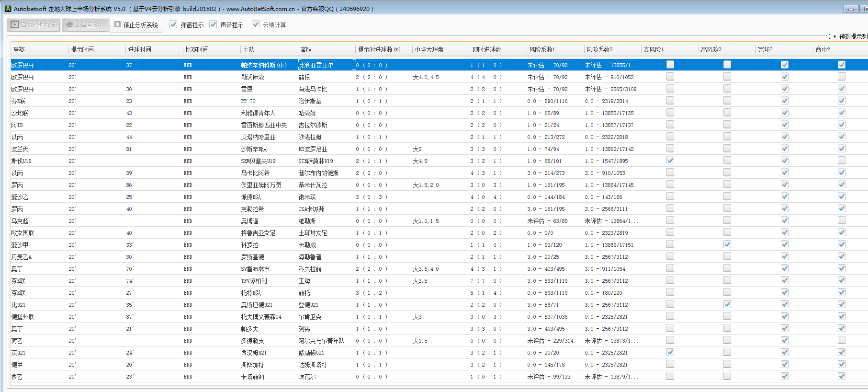Sort by the 联赛 column header
Viewport: 868px width, 392px height.
click(19, 49)
